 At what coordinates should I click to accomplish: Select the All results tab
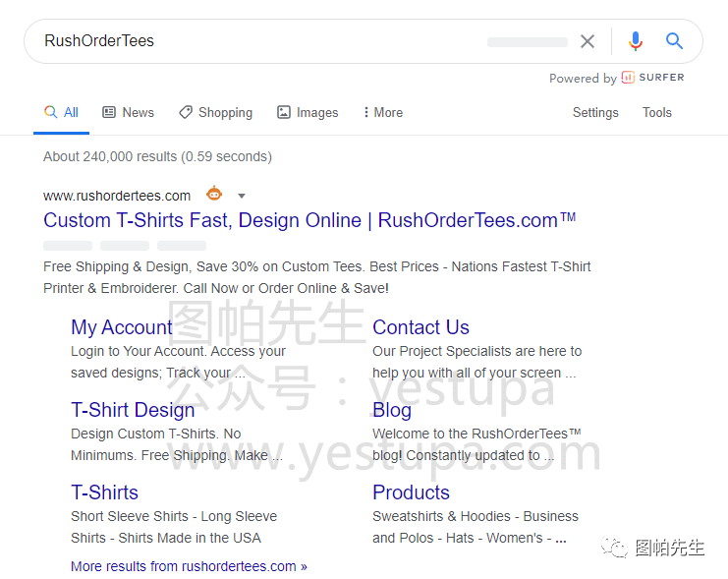click(61, 113)
